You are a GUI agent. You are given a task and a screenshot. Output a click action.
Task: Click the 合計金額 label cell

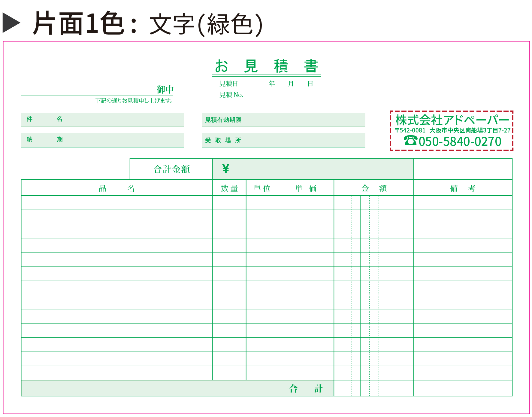(171, 169)
